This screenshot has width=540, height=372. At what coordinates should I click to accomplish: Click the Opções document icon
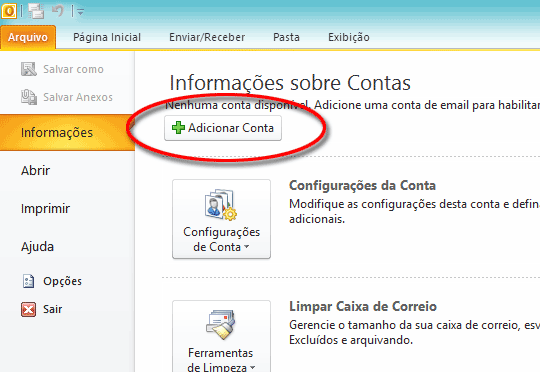coord(28,281)
